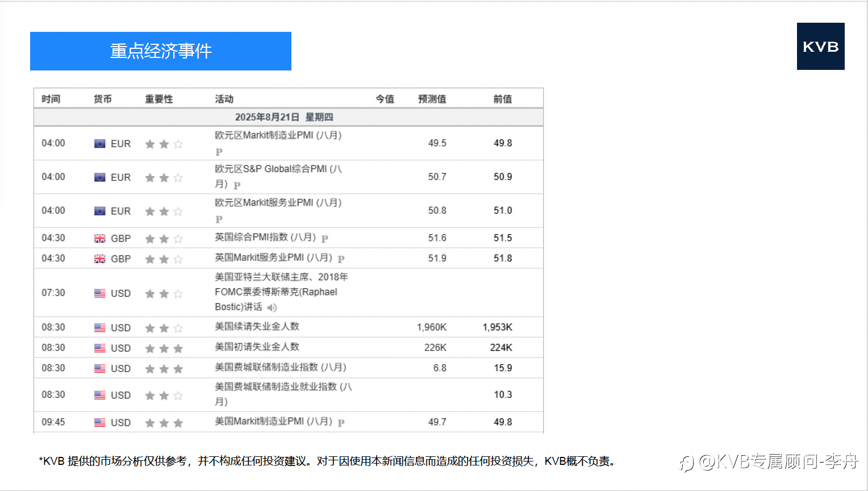Click forecast value 50.7
Image resolution: width=868 pixels, height=491 pixels.
[x=437, y=177]
